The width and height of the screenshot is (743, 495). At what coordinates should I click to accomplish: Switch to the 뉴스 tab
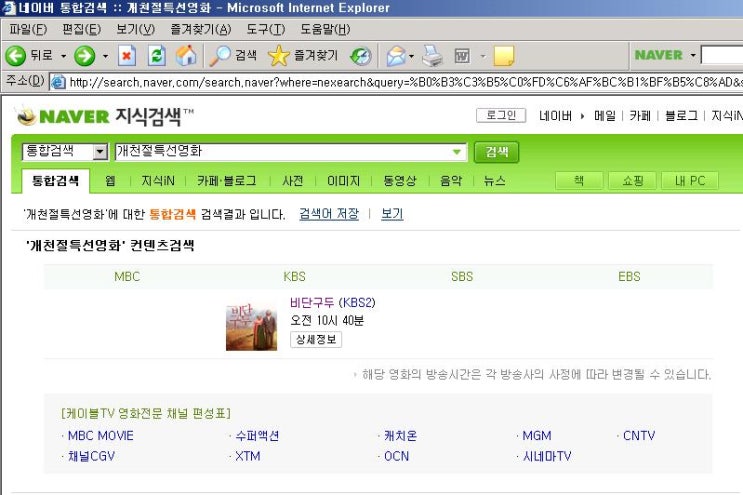click(x=495, y=181)
